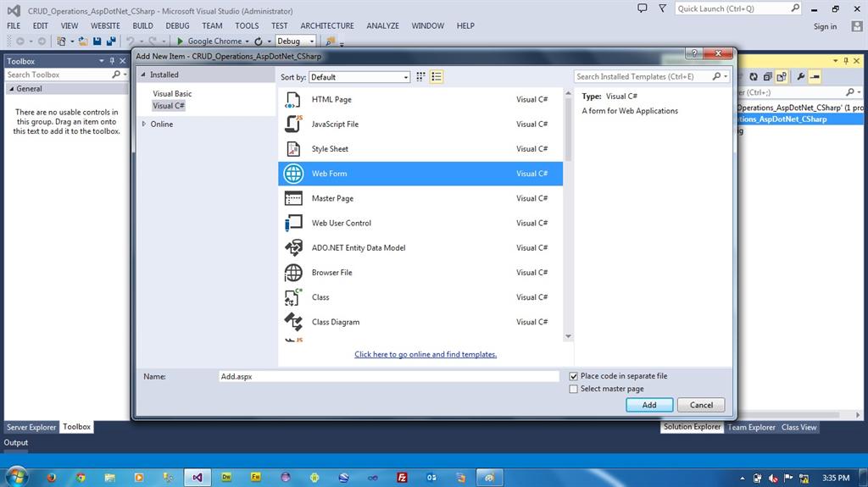Click the Windows Start orb
The width and height of the screenshot is (868, 487).
tap(16, 476)
